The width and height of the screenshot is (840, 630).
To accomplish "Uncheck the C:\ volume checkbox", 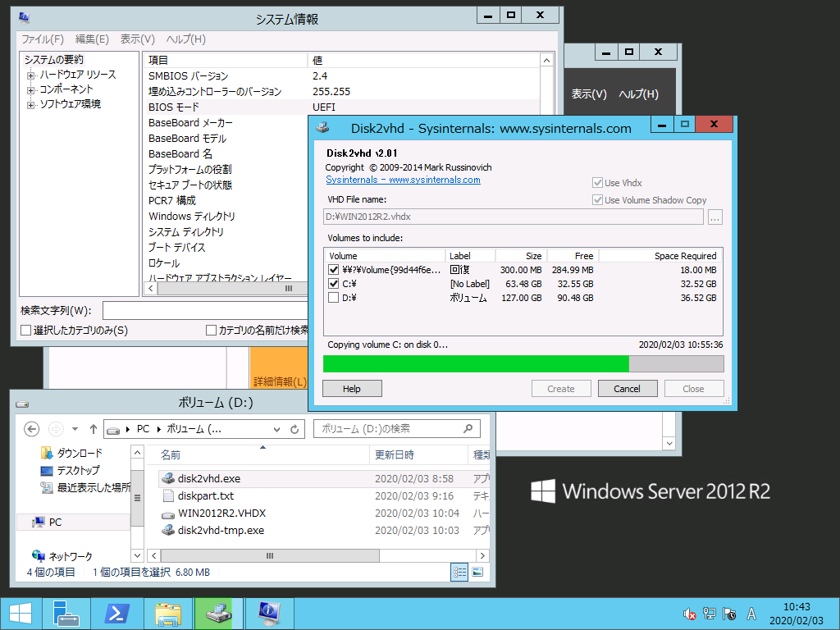I will (x=333, y=283).
